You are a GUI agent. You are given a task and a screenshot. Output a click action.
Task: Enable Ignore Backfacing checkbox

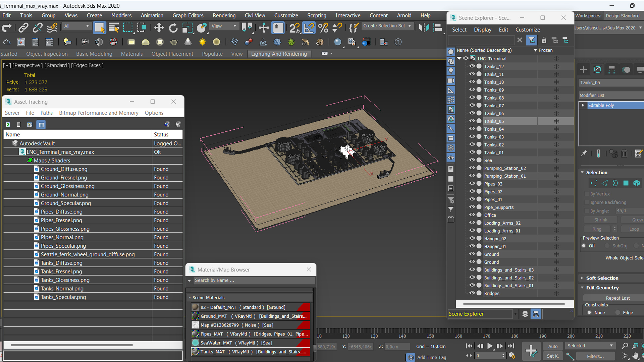point(587,202)
